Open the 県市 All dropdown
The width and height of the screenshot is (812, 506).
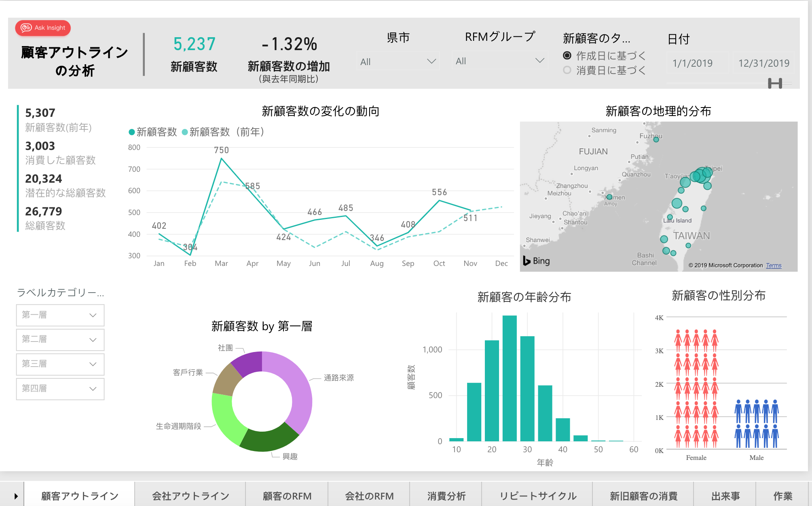[x=398, y=61]
